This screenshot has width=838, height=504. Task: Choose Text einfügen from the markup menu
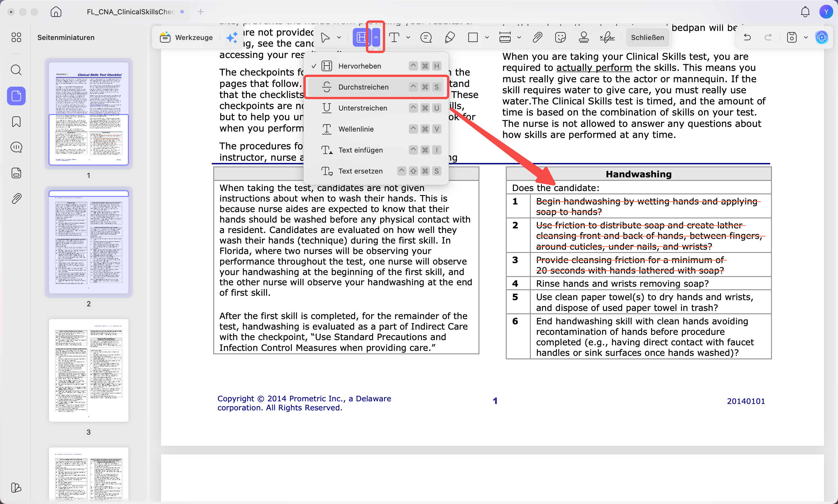pos(376,150)
